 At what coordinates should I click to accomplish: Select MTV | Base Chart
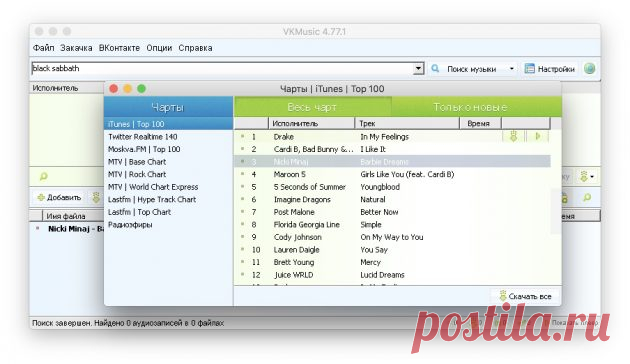(168, 162)
